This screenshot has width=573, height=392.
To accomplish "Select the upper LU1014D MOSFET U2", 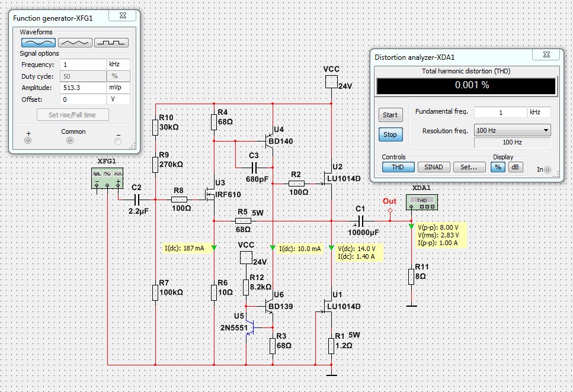I will (x=328, y=178).
